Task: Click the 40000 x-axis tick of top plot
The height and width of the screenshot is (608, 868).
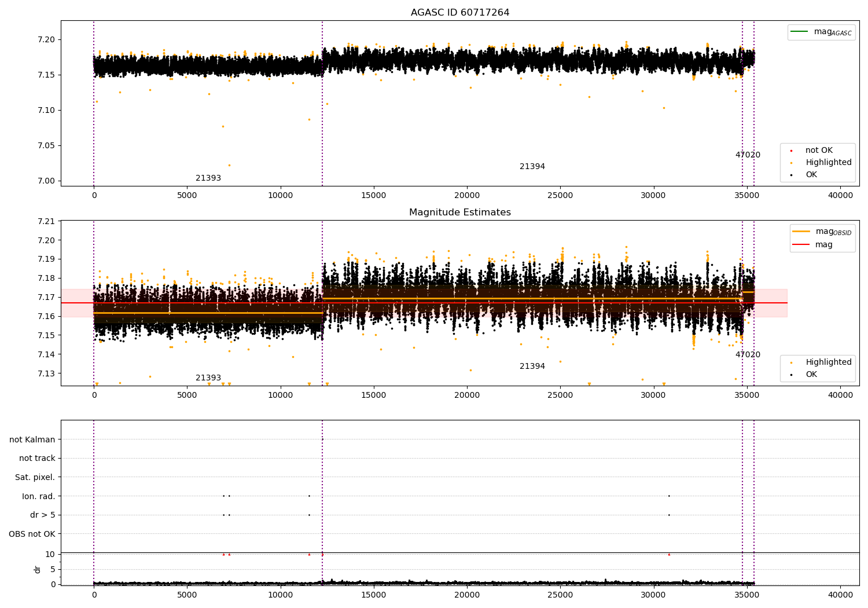Action: coord(840,196)
